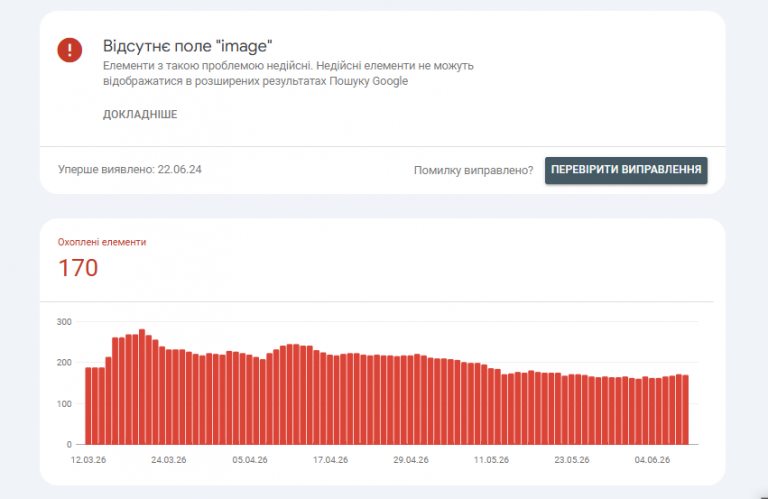
Task: Select the heading Відсутнє поле "image"
Action: click(187, 46)
